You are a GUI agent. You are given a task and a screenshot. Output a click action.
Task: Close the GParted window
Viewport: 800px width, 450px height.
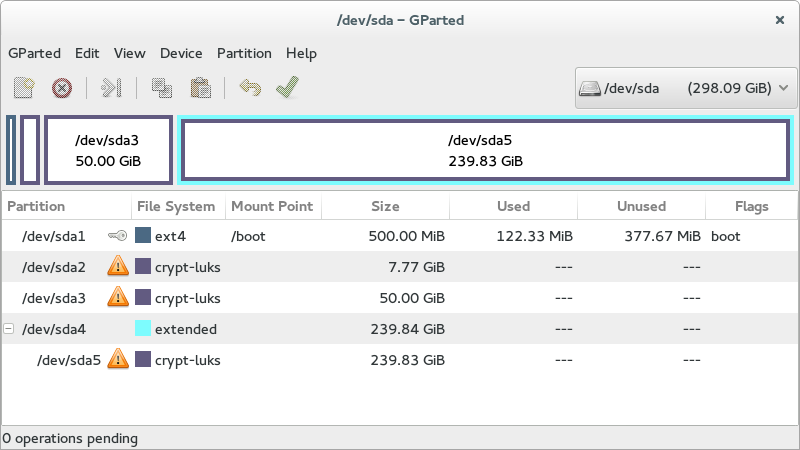[x=780, y=20]
